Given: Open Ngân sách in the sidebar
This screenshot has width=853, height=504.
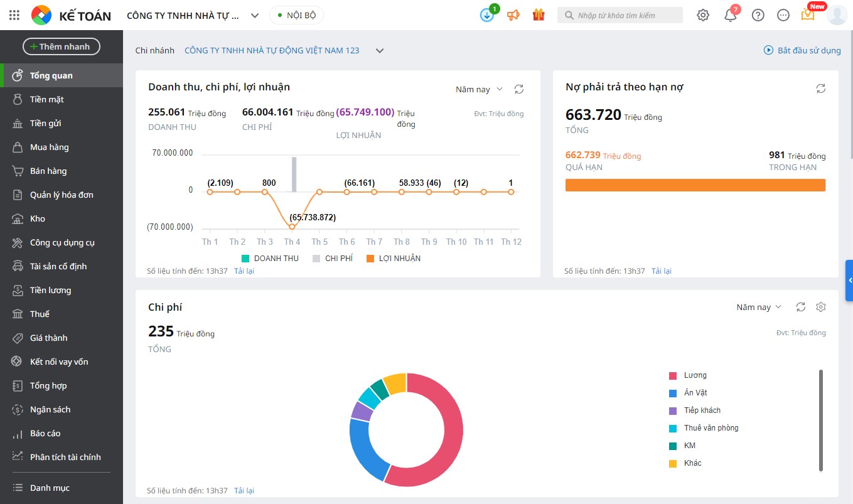Looking at the screenshot, I should tap(62, 409).
